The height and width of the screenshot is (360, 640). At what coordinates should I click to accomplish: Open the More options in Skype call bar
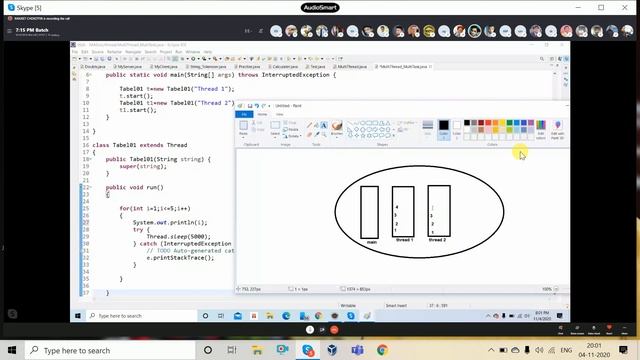tap(624, 330)
